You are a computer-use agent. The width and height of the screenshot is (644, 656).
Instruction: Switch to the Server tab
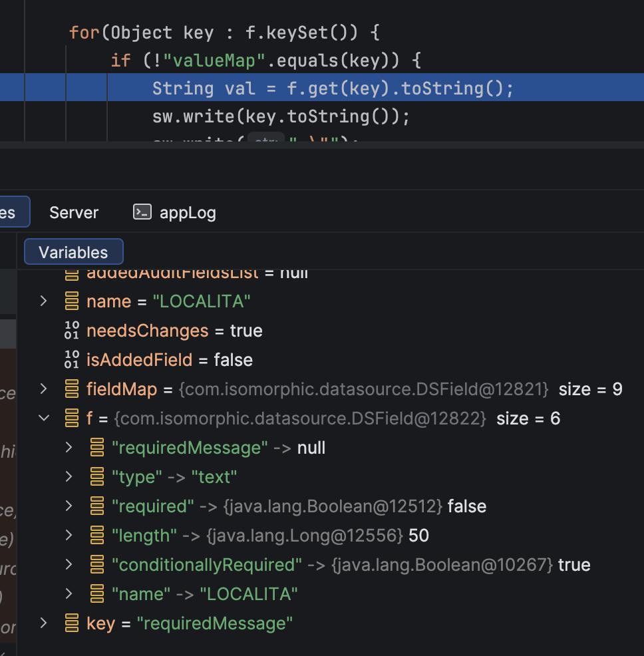[x=74, y=213]
